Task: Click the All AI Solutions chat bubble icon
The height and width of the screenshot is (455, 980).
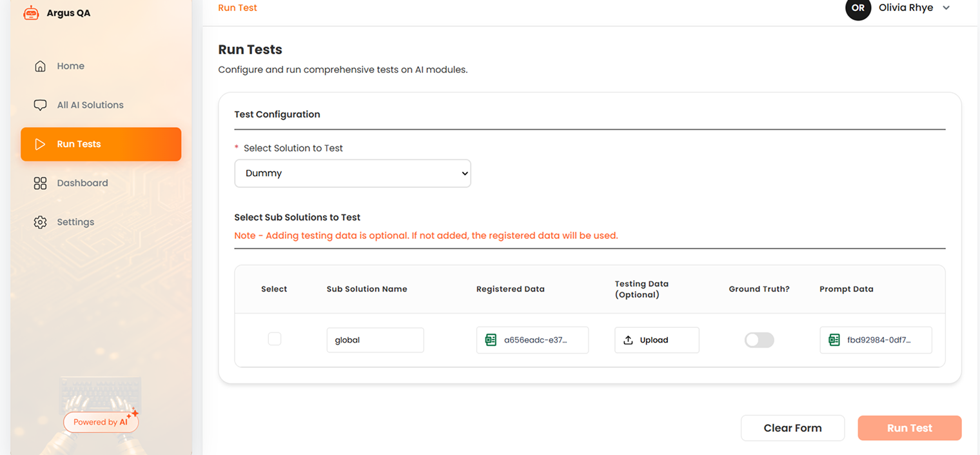Action: 40,105
